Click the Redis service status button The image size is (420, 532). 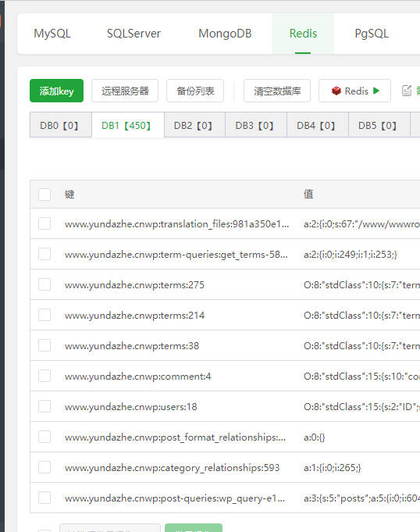coord(354,91)
